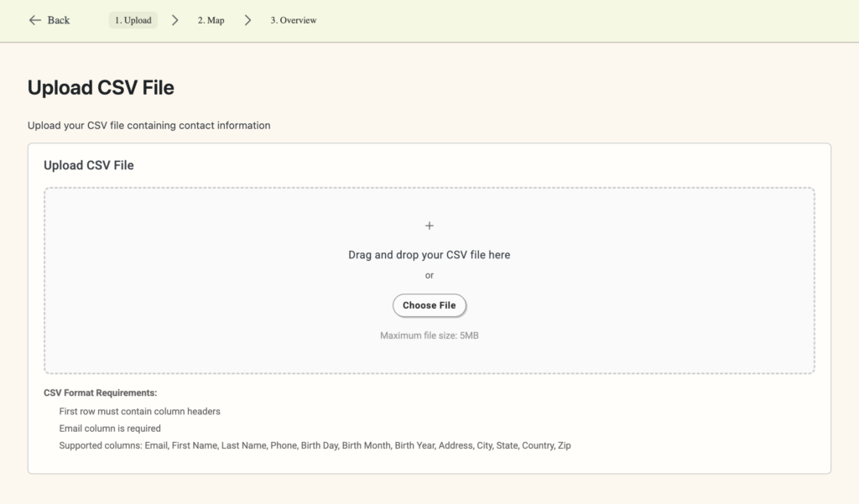Click the CSV Format Requirements label
Screen dimensions: 859x504
tap(101, 392)
